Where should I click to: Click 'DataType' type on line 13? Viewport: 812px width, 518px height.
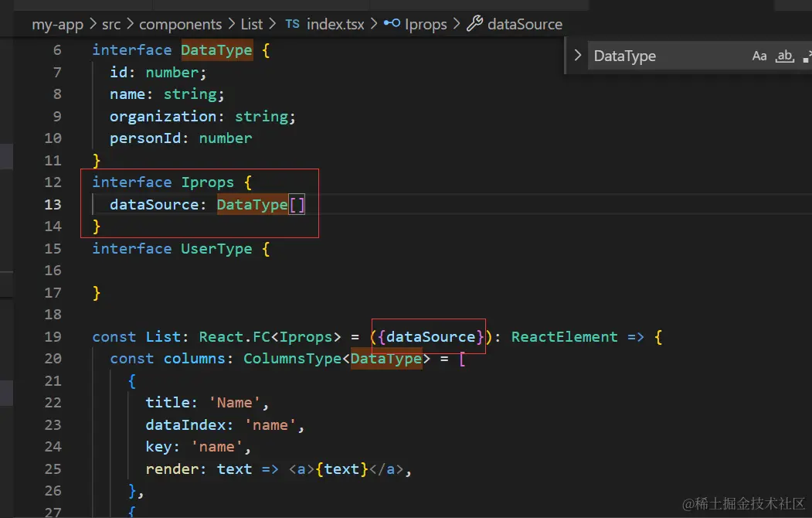[252, 205]
